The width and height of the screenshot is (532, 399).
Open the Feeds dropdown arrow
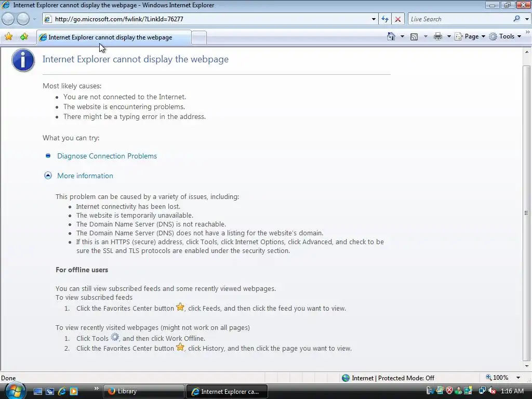425,36
